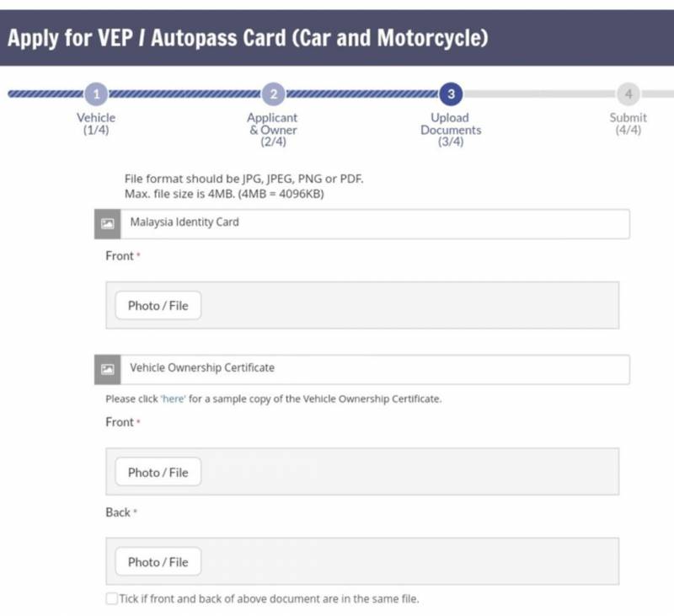Upload Malaysia Identity Card front Photo / File

pos(158,306)
